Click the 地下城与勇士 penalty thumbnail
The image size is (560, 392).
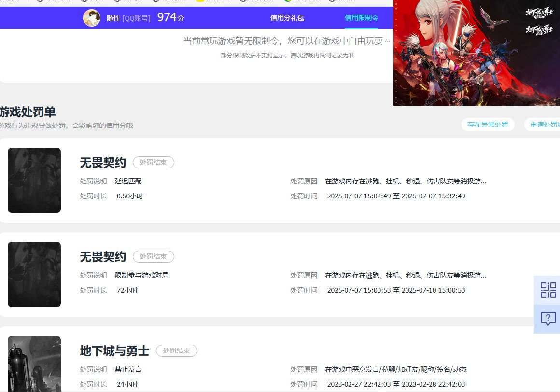pyautogui.click(x=34, y=364)
